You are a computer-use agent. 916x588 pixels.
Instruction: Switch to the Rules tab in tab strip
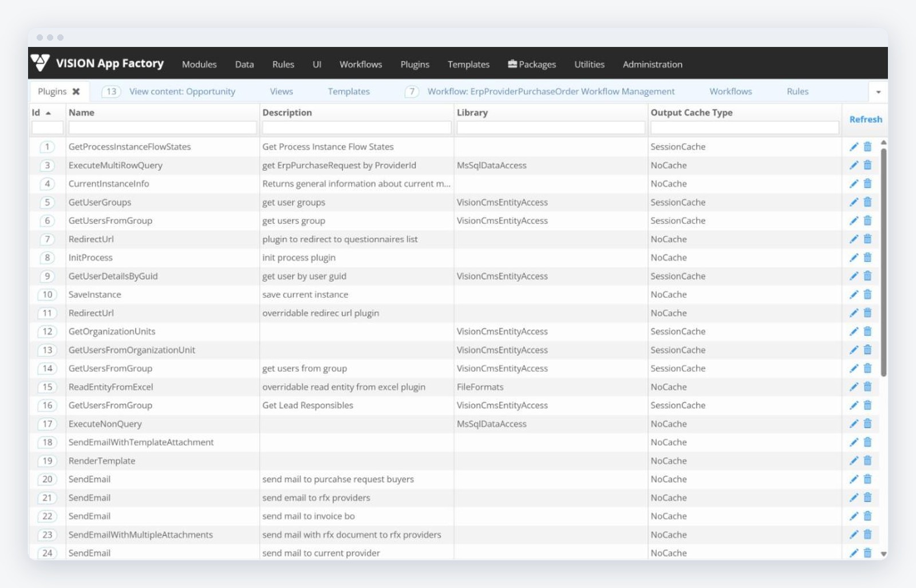click(797, 91)
